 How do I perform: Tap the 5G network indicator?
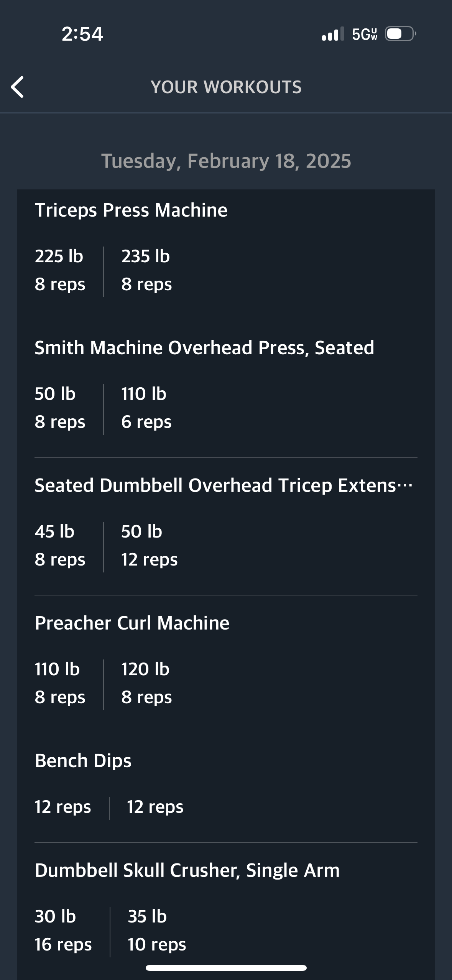(365, 34)
